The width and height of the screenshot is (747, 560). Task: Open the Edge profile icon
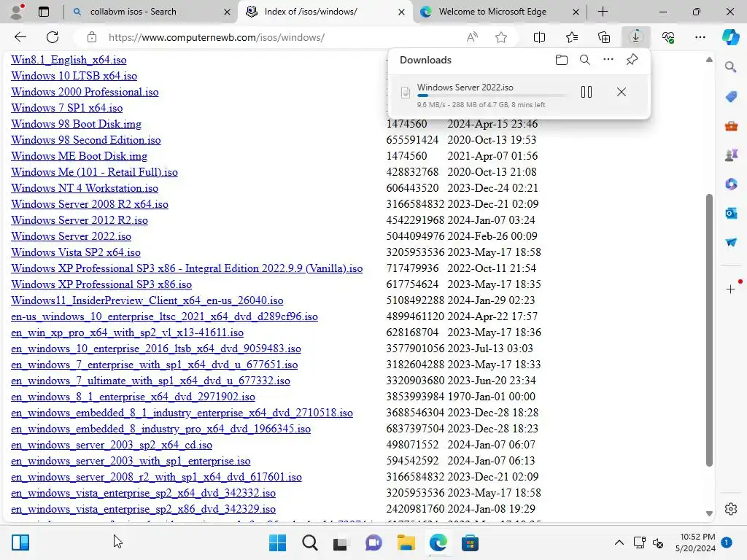point(17,12)
